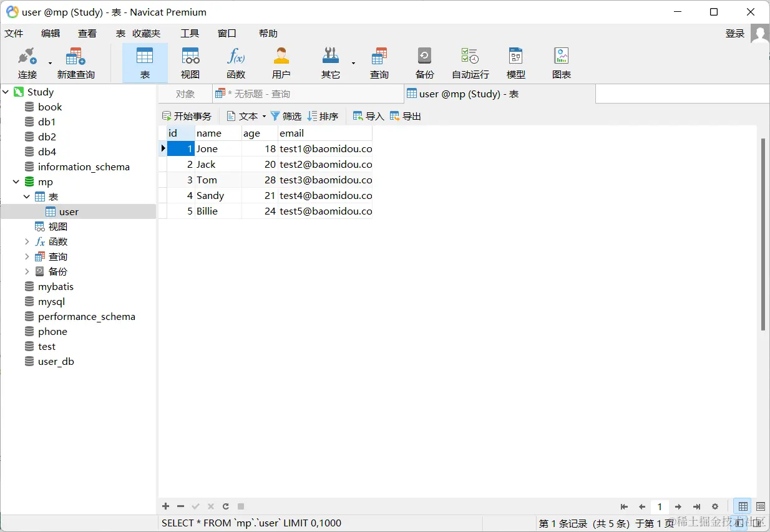This screenshot has width=770, height=532.
Task: Click the refresh icon in bottom bar
Action: point(226,506)
